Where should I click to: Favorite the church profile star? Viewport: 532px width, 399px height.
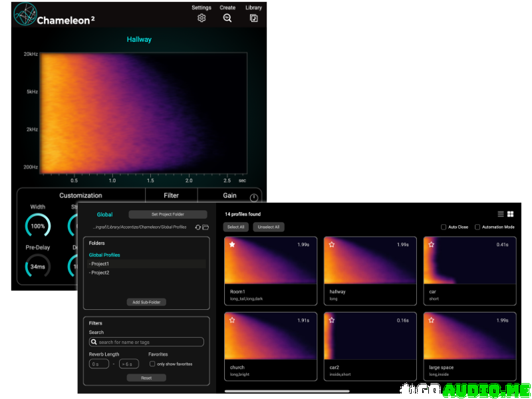tap(232, 320)
